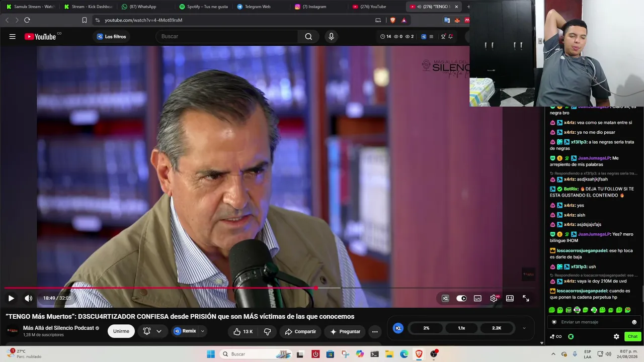
Task: Open weather widget showing 27°C
Action: (23, 354)
